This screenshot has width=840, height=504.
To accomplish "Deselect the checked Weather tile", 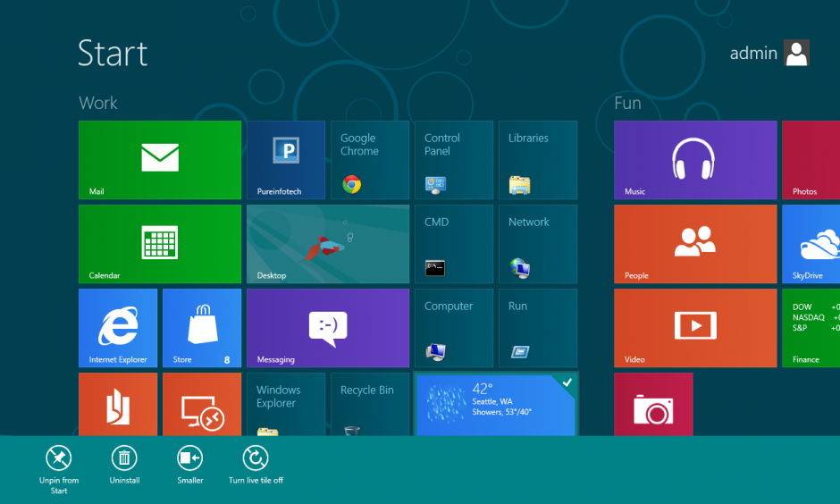I will [496, 405].
